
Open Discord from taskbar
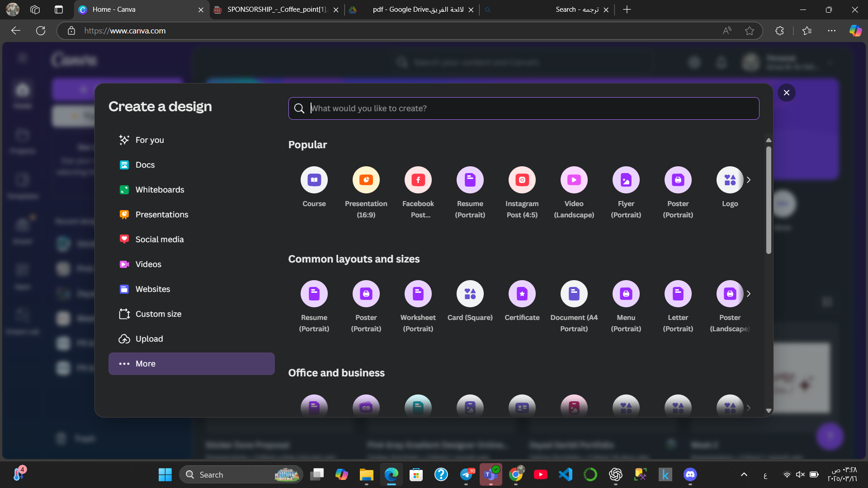tap(690, 474)
